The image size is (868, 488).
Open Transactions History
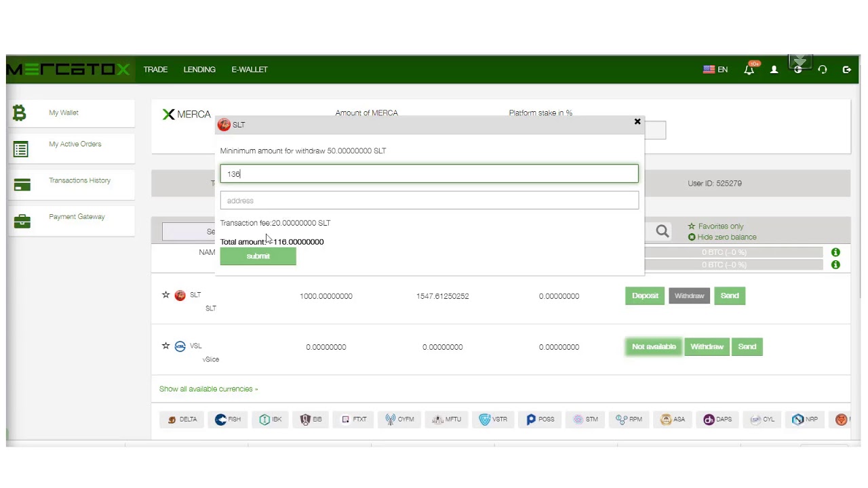pyautogui.click(x=79, y=180)
